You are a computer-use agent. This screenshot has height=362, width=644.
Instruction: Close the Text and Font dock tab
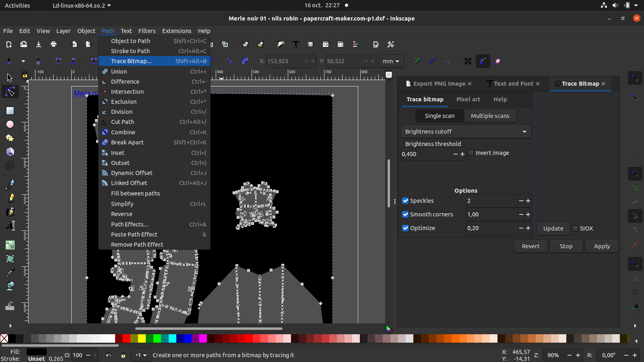click(x=538, y=84)
